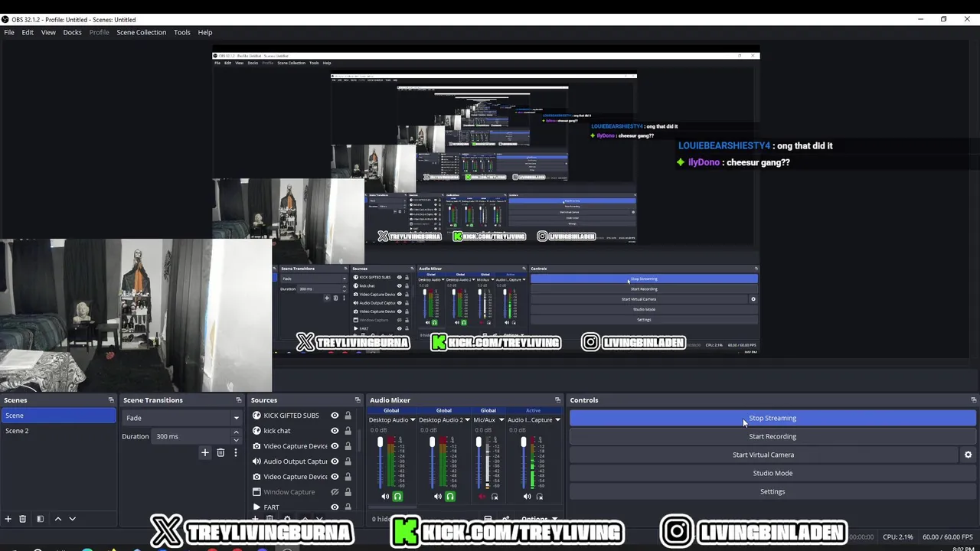The height and width of the screenshot is (551, 980).
Task: Lock toggle for KICK GIFTED SUBS source
Action: click(348, 416)
